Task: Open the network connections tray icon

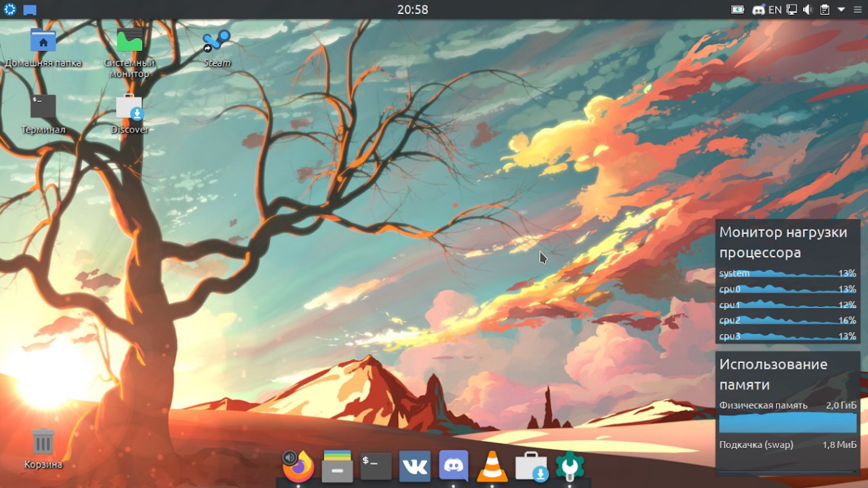Action: pos(791,10)
